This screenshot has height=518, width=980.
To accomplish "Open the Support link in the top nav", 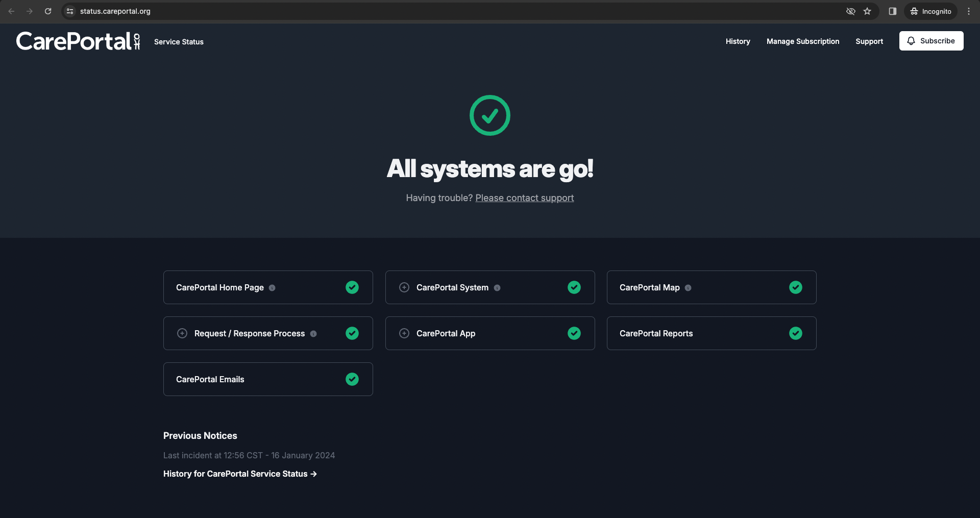I will (869, 41).
